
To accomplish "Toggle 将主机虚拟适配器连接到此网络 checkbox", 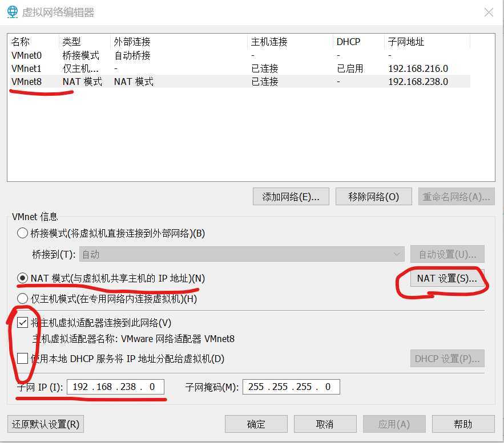I will (22, 322).
